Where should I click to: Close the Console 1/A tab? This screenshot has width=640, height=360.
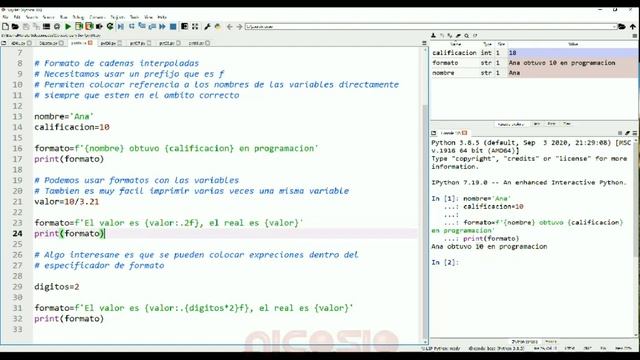464,133
